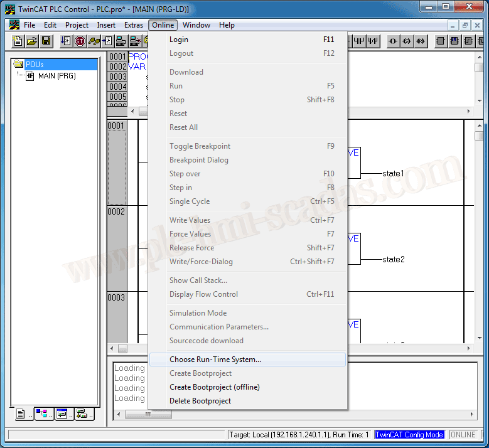The height and width of the screenshot is (448, 489).
Task: Switch to the Visualizations tab icon
Action: pyautogui.click(x=62, y=414)
